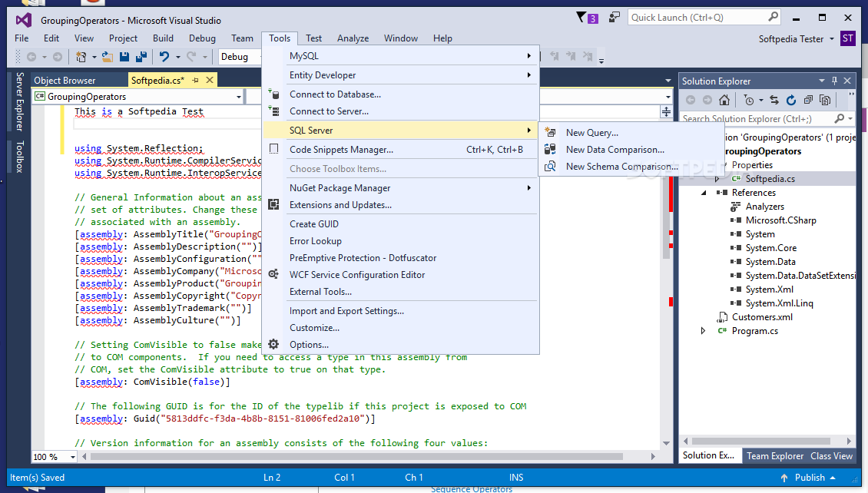
Task: Open the document tabs overflow dropdown
Action: 668,81
